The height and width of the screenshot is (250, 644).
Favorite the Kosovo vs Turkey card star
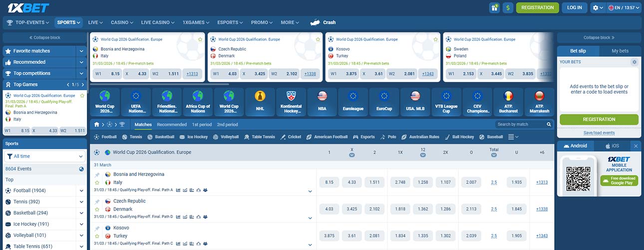coord(435,39)
